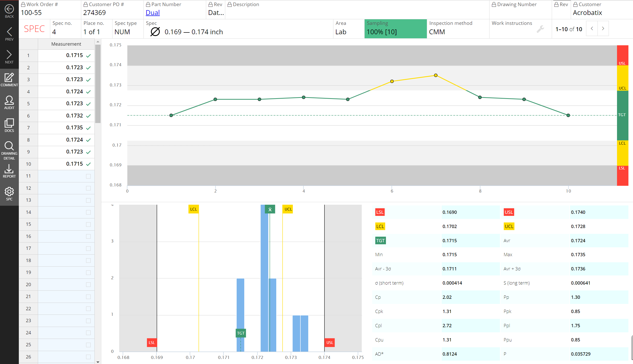Image resolution: width=633 pixels, height=364 pixels.
Task: Click the yellow data point at sample 7
Action: coord(436,75)
